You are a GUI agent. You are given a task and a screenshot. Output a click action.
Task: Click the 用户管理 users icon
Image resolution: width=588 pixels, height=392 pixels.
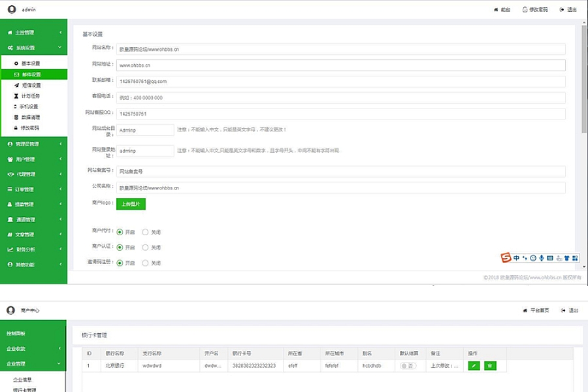[x=10, y=159]
